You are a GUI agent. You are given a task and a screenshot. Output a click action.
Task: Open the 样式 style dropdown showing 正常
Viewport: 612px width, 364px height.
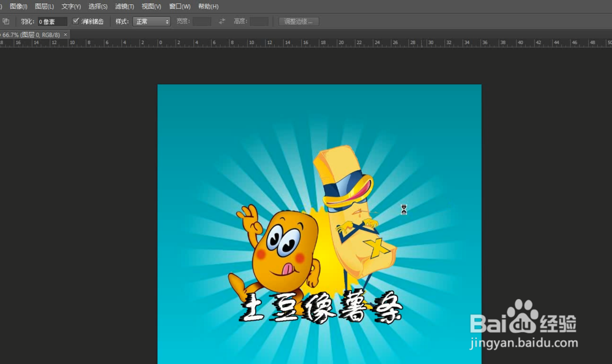click(x=151, y=21)
